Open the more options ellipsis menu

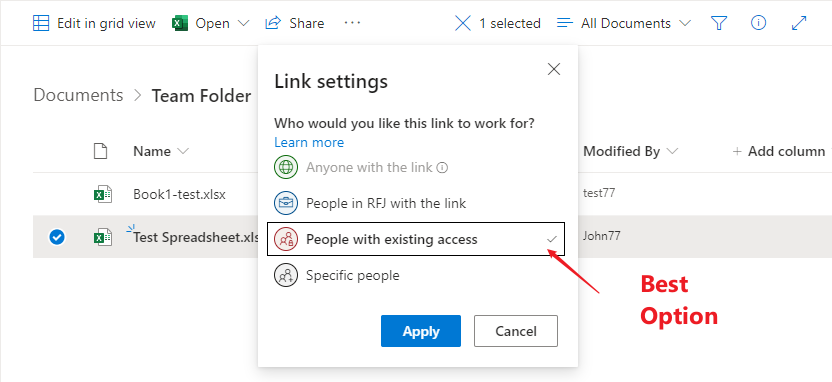352,23
